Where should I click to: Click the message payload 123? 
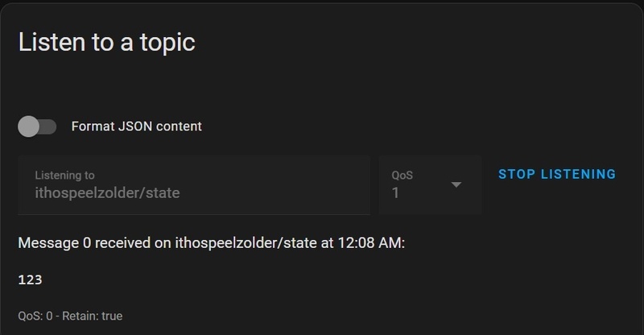pos(30,280)
